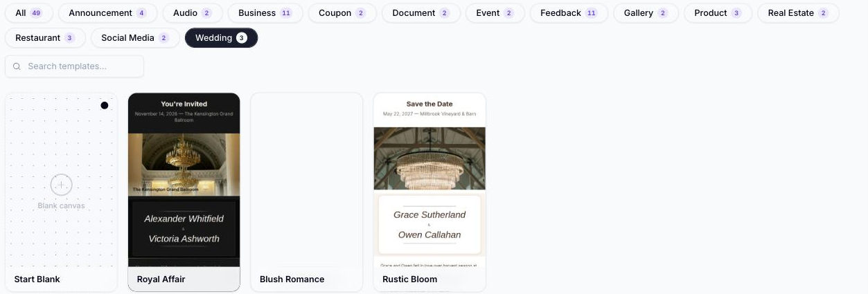
Task: Click the black dot on blank canvas
Action: pyautogui.click(x=105, y=105)
